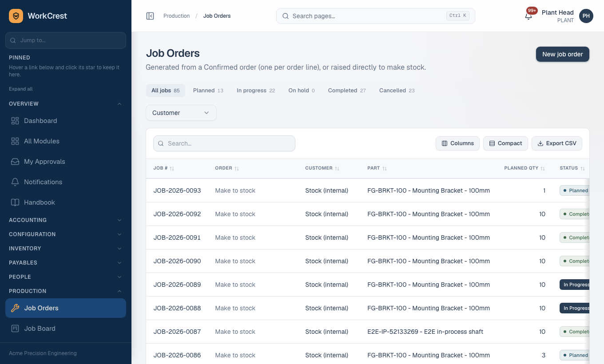Click the My Approvals inbox icon
604x364 pixels.
tap(15, 162)
